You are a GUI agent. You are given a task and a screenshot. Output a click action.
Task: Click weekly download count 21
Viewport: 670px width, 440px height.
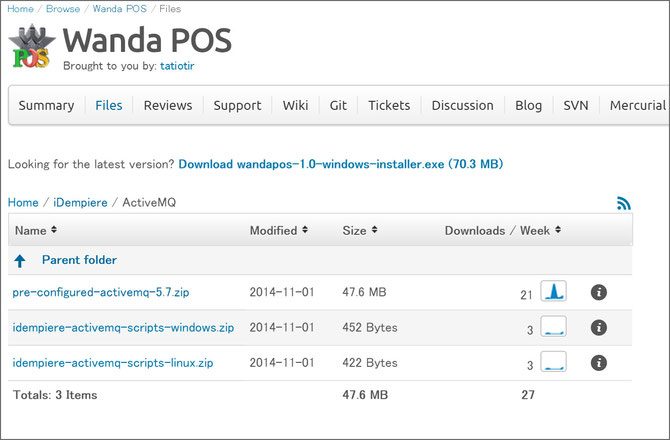(x=526, y=295)
